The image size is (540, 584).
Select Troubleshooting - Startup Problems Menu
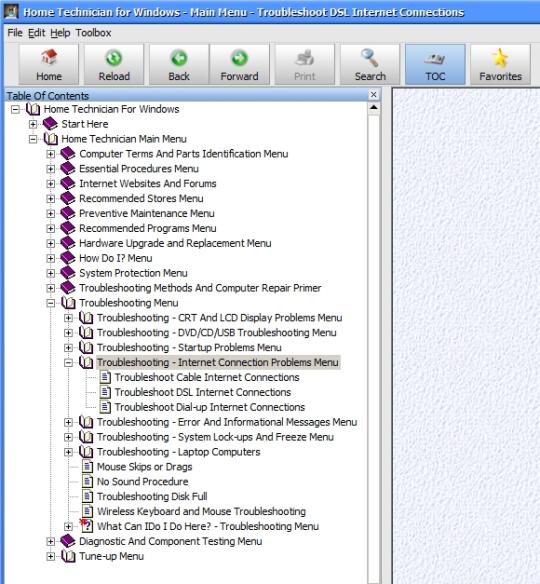click(189, 347)
